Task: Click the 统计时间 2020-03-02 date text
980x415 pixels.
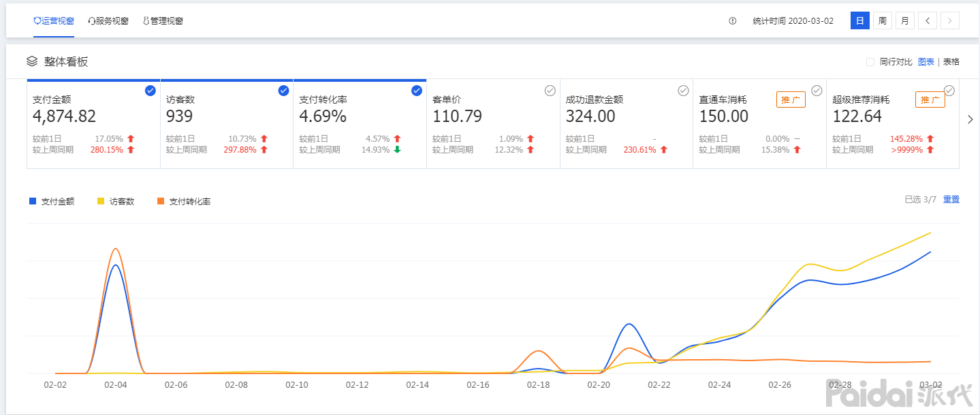Action: point(793,21)
